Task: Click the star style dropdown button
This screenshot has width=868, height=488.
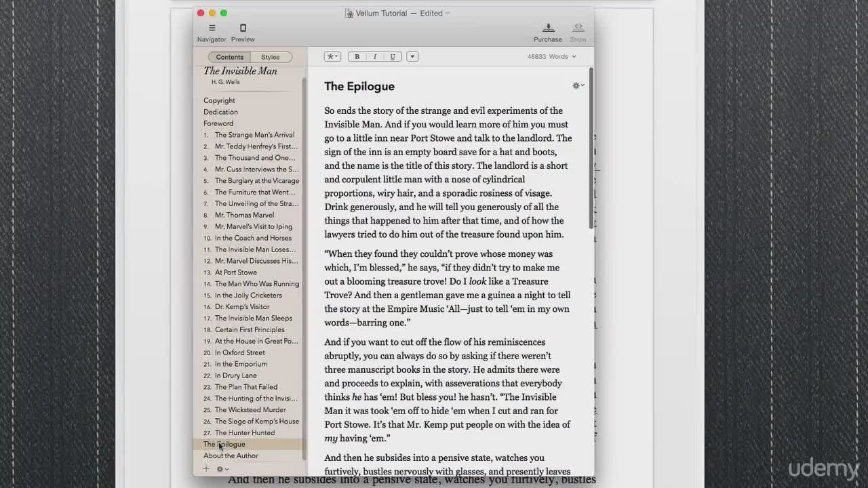Action: 332,57
